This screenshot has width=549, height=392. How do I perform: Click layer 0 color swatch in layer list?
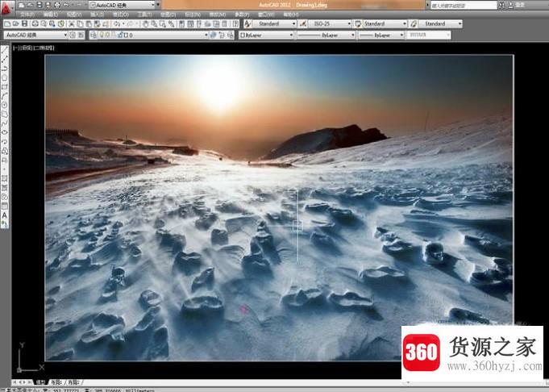coord(126,35)
